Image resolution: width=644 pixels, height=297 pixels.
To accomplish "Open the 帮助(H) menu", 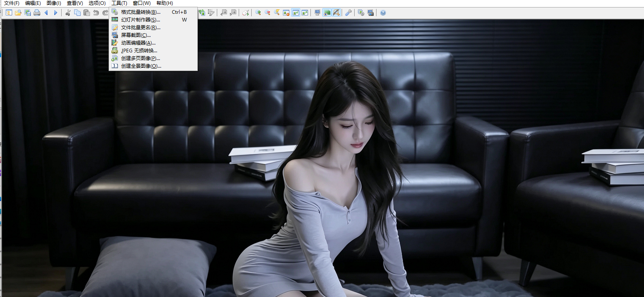I will (165, 3).
